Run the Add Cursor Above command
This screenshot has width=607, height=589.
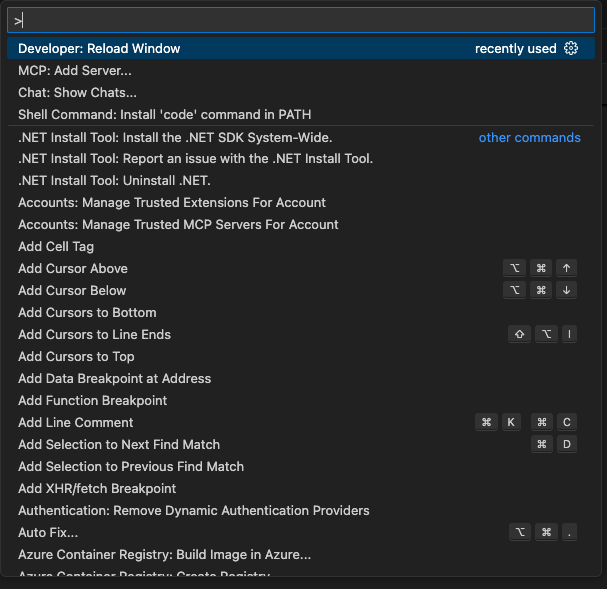coord(301,269)
